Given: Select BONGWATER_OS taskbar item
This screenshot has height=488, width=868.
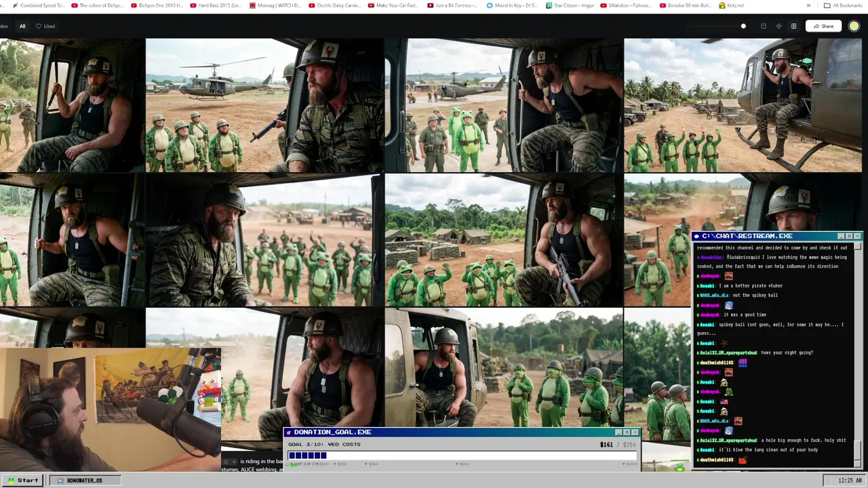Looking at the screenshot, I should (84, 481).
